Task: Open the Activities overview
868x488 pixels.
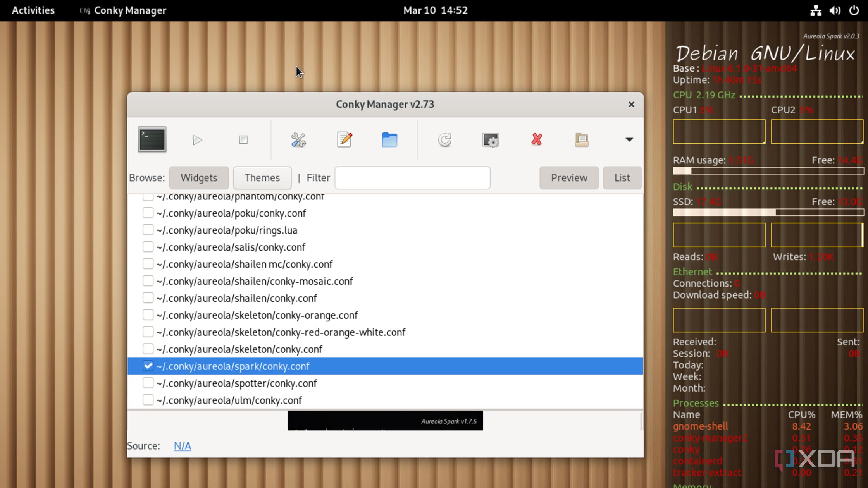Action: click(33, 10)
